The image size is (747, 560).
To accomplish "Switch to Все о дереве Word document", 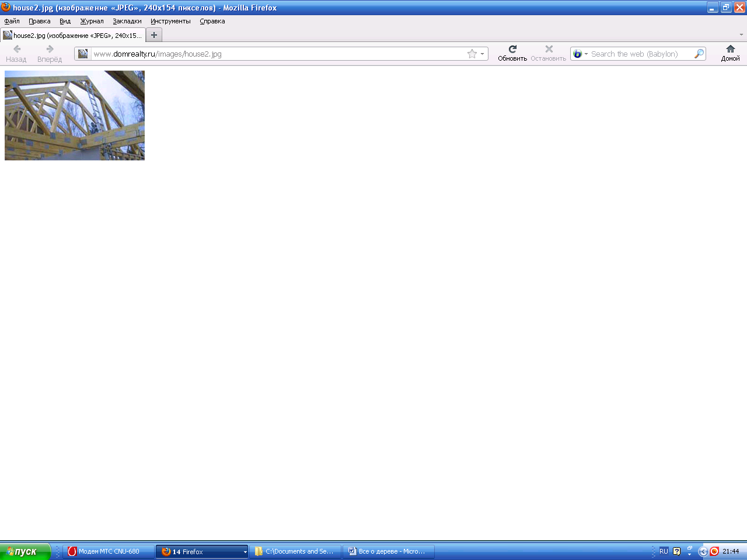I will (x=389, y=551).
